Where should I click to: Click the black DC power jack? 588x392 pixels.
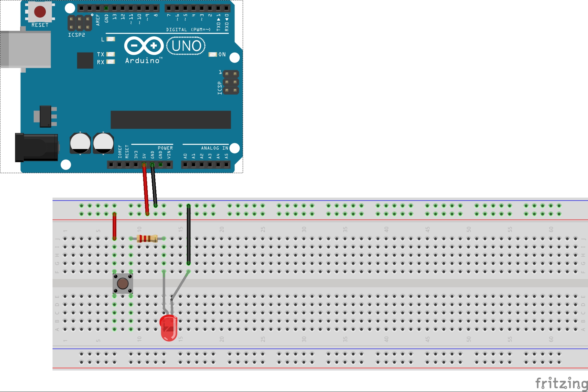point(37,147)
